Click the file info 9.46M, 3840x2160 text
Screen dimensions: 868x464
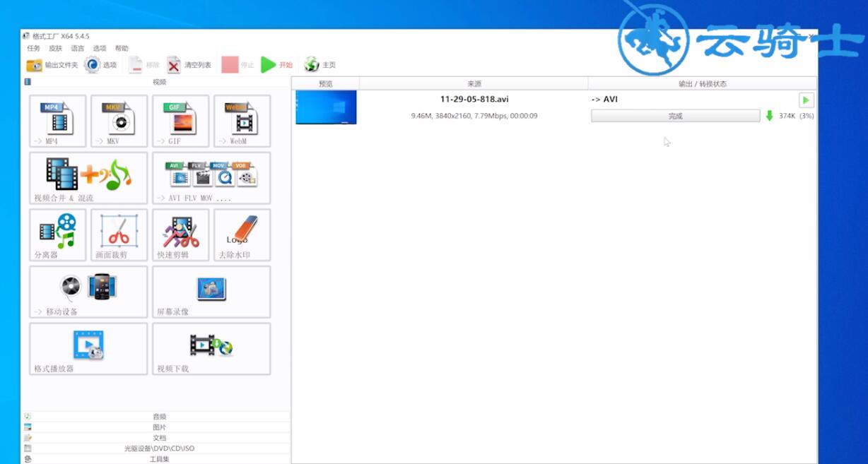pyautogui.click(x=474, y=116)
